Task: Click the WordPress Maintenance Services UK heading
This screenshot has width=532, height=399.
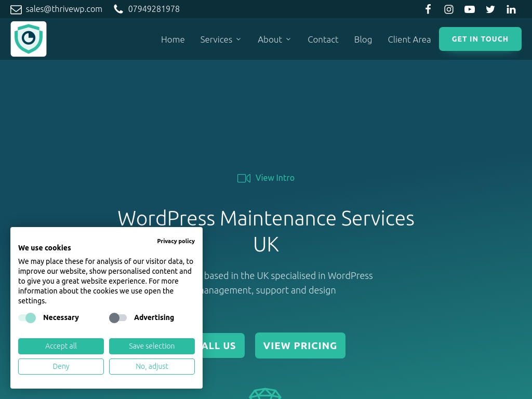Action: pyautogui.click(x=266, y=231)
